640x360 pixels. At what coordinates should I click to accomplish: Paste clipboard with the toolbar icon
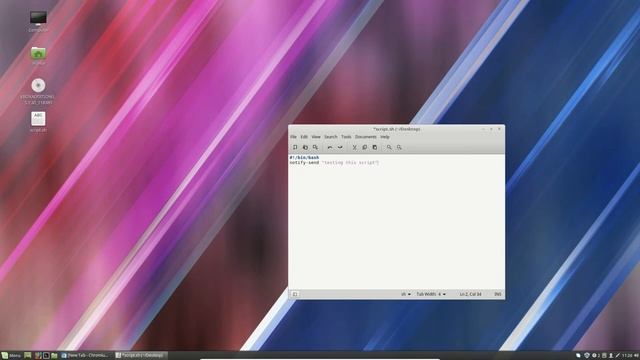click(375, 147)
